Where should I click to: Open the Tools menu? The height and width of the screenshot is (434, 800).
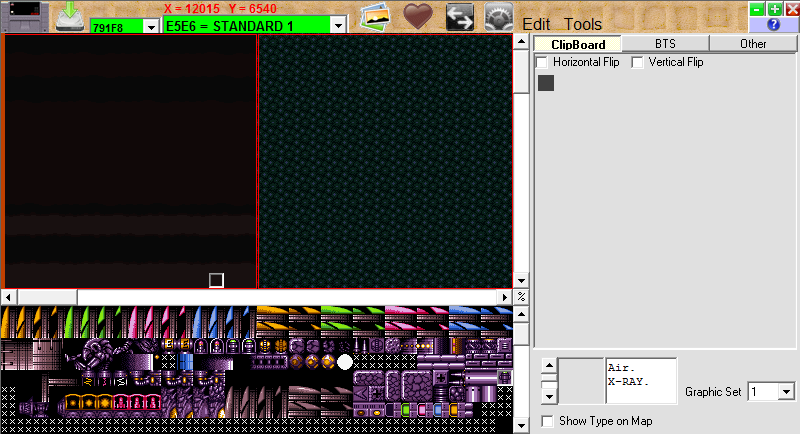tap(583, 24)
